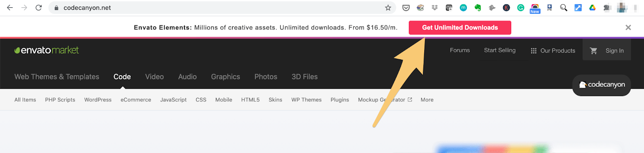This screenshot has width=644, height=153.
Task: Open the PHP Scripts category
Action: tap(60, 100)
